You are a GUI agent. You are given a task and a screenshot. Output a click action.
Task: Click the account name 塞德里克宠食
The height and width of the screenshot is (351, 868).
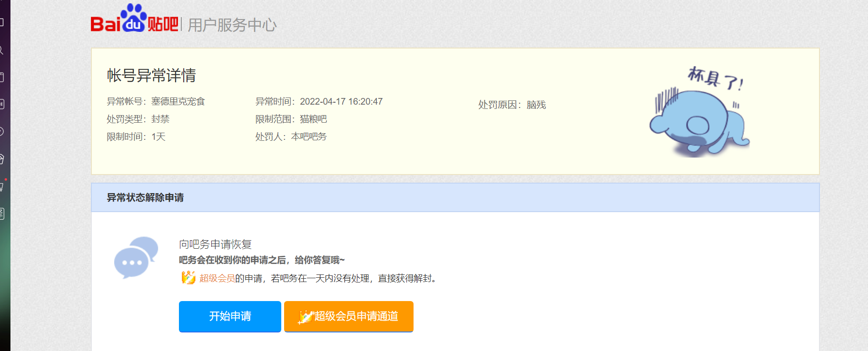click(x=178, y=101)
